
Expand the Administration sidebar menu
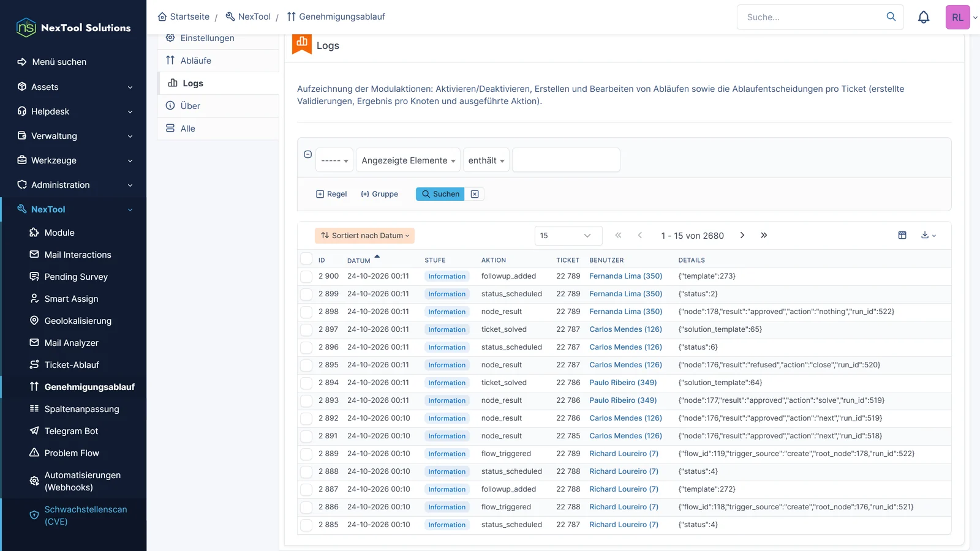click(73, 185)
